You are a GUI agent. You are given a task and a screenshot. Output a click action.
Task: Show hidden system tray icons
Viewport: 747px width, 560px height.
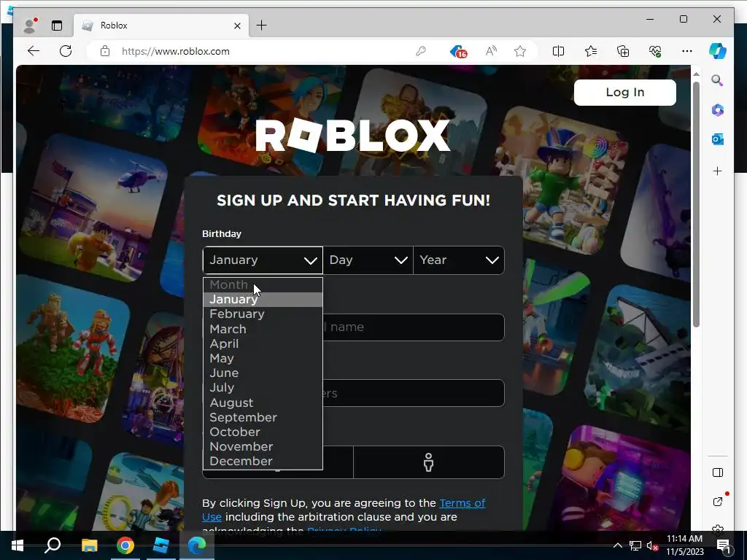click(x=617, y=545)
